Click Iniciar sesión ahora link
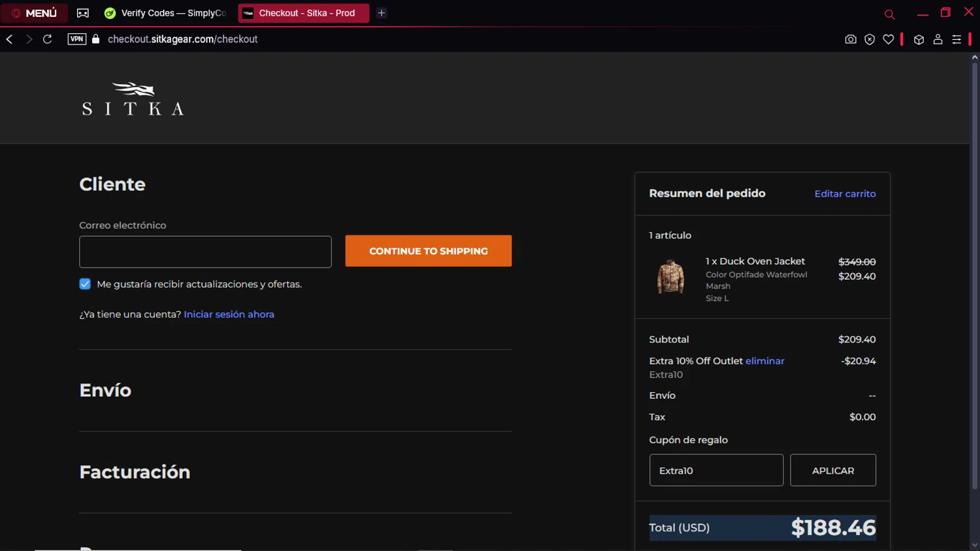 (x=229, y=314)
